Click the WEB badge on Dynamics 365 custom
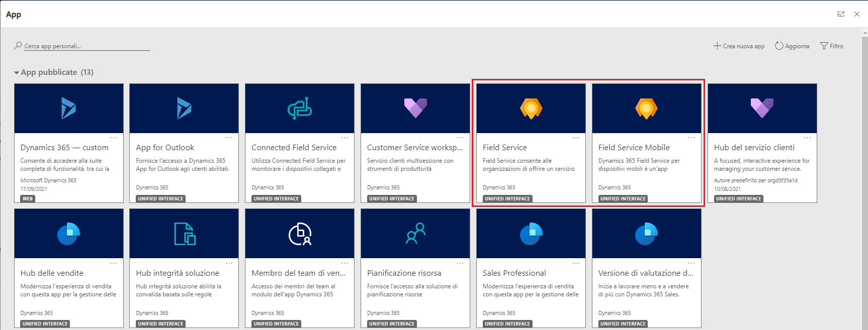Viewport: 868px width, 330px height. tap(28, 199)
